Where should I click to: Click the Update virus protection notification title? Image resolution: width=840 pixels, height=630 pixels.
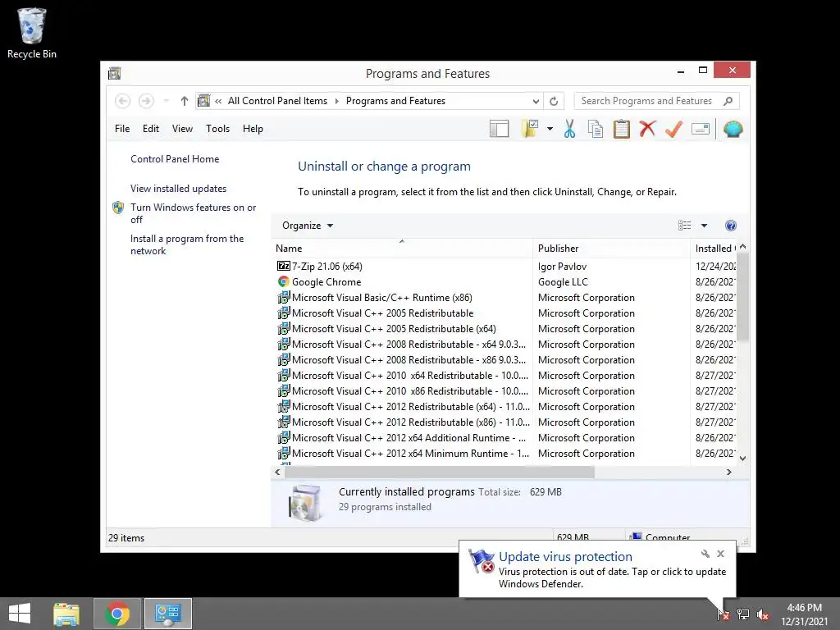(x=565, y=557)
